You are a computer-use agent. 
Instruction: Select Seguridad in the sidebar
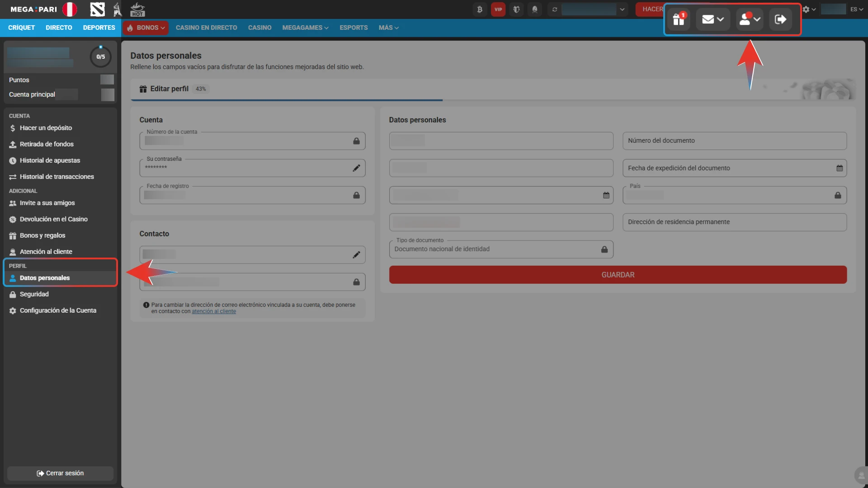[34, 294]
